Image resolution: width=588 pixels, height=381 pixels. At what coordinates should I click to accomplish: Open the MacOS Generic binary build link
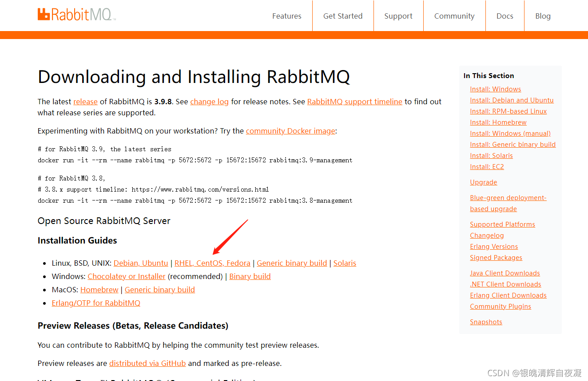160,290
